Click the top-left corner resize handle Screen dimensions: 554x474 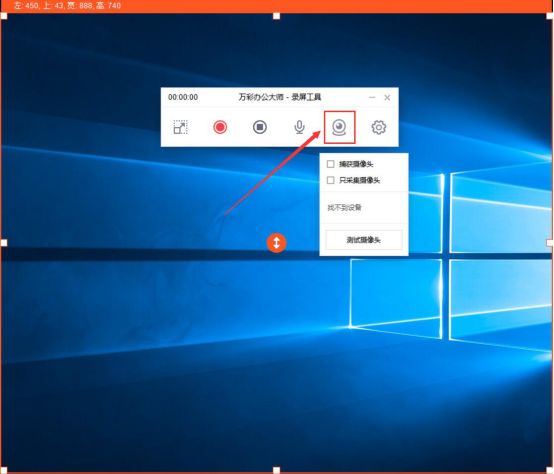point(4,16)
